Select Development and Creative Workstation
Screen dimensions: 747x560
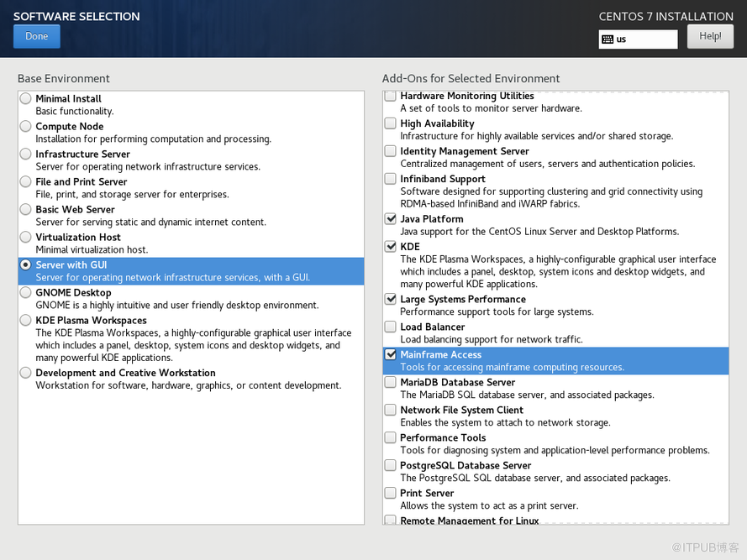[x=26, y=373]
